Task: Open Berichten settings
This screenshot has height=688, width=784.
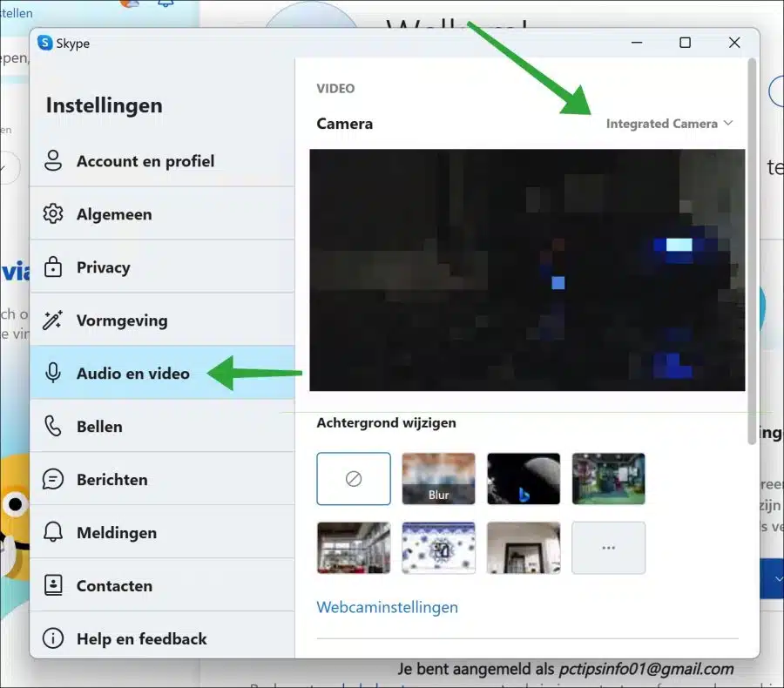Action: (162, 479)
